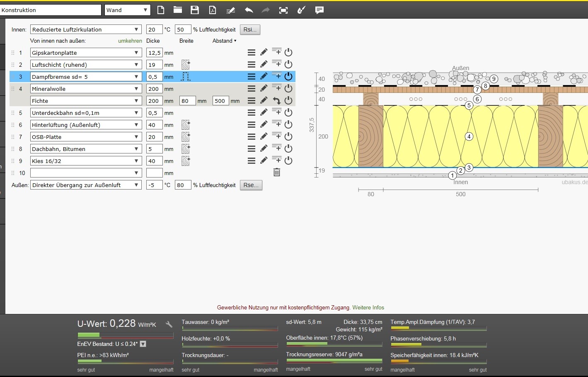
Task: Open the Abstand column dropdown
Action: pos(224,41)
